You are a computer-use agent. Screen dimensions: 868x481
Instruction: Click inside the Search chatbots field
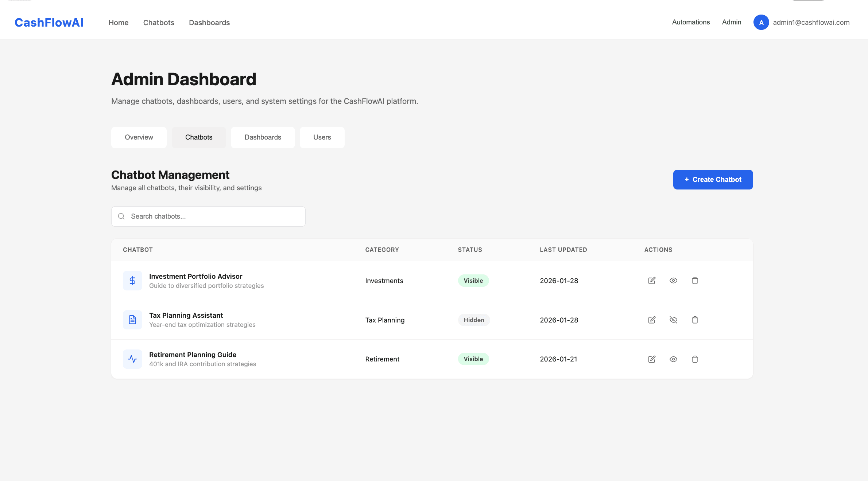tap(208, 216)
